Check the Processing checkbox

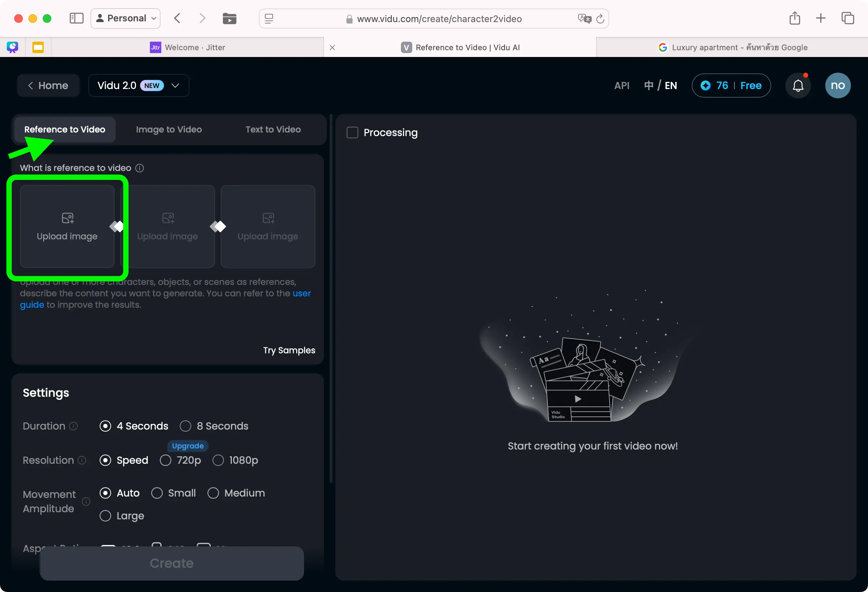[352, 133]
